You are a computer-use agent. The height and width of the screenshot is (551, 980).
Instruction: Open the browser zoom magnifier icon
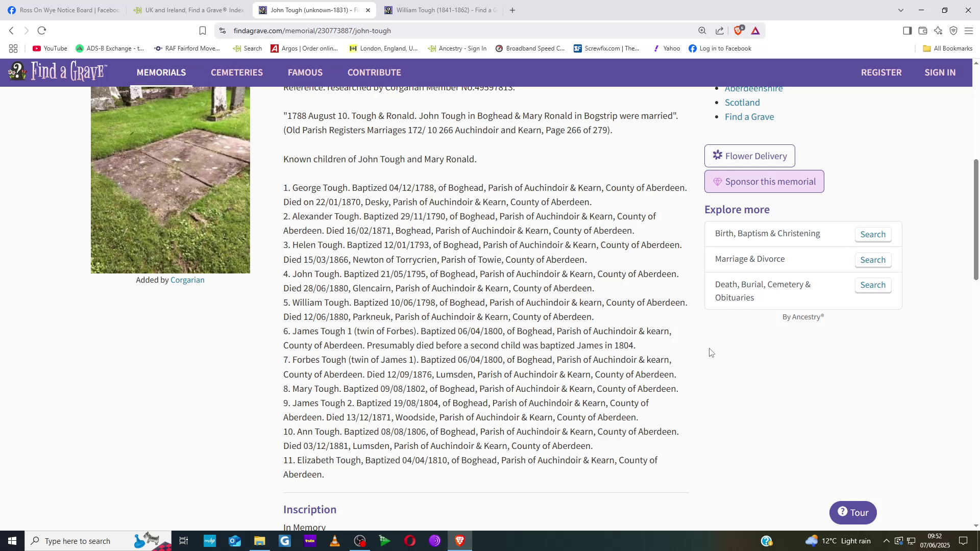702,31
